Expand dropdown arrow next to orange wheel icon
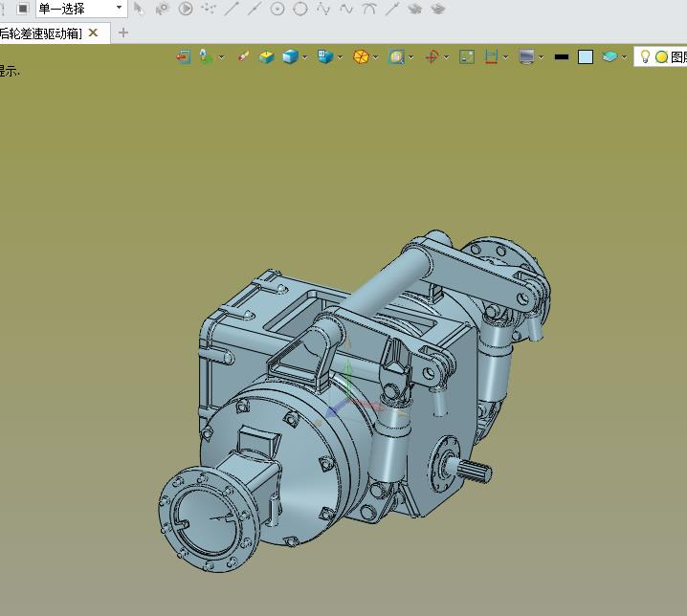Viewport: 687px width, 616px height. (x=376, y=57)
